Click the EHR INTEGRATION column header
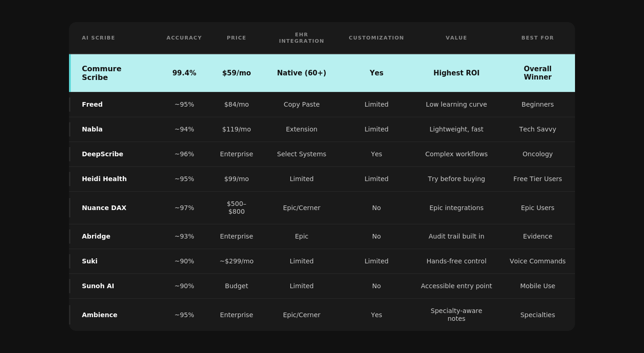The image size is (644, 353). [x=301, y=38]
